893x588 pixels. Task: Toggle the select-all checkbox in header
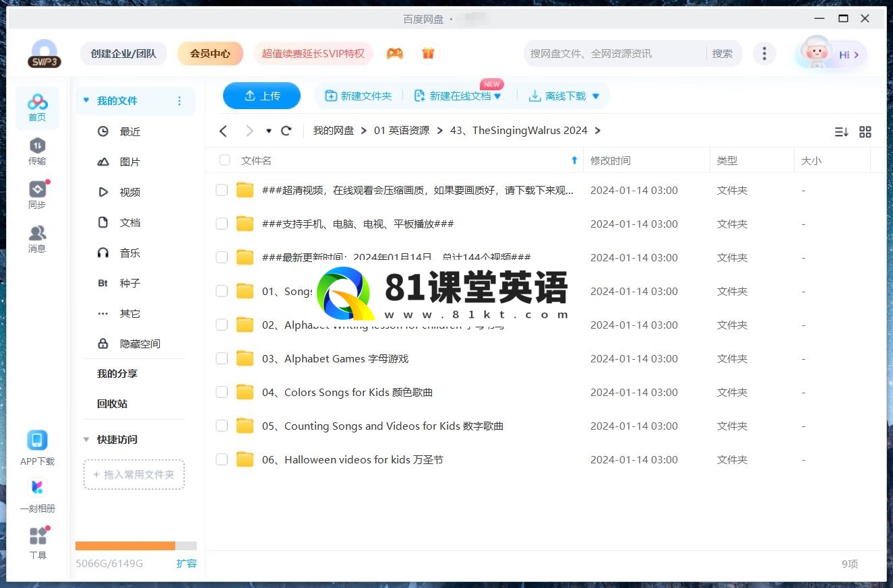point(224,160)
